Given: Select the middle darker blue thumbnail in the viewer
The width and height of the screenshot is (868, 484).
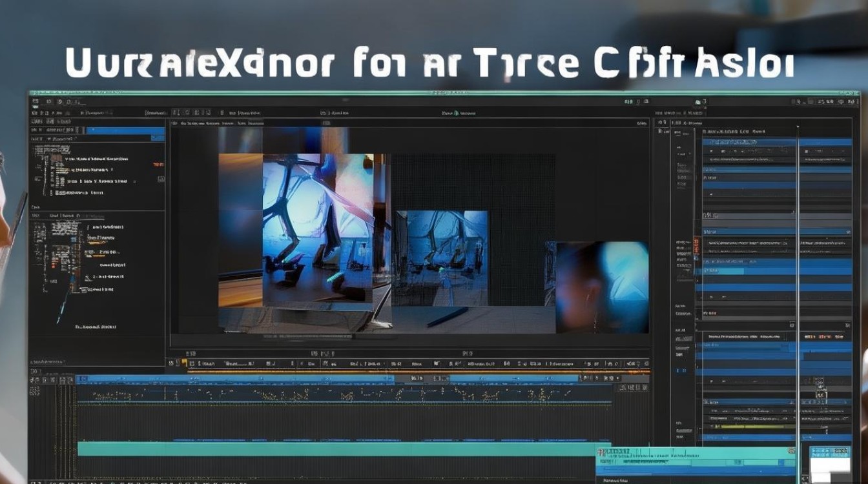Looking at the screenshot, I should pyautogui.click(x=441, y=258).
